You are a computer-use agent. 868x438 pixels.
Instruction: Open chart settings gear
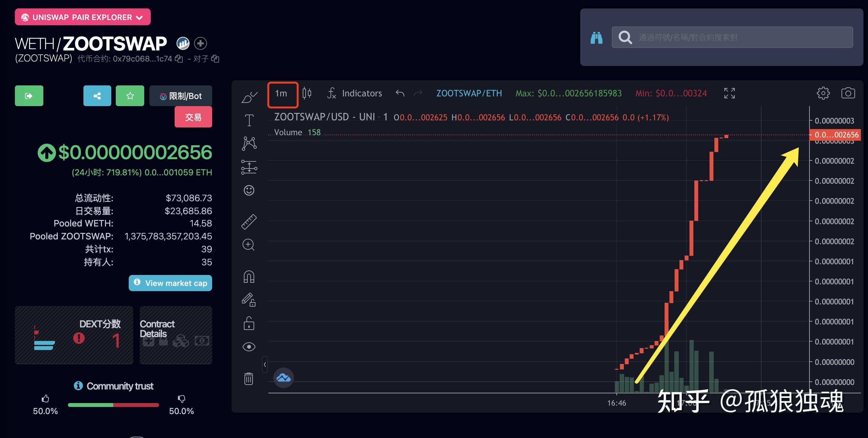[823, 93]
